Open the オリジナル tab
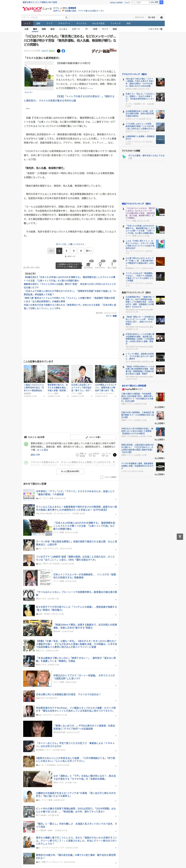This screenshot has width=186, height=868. point(81,24)
